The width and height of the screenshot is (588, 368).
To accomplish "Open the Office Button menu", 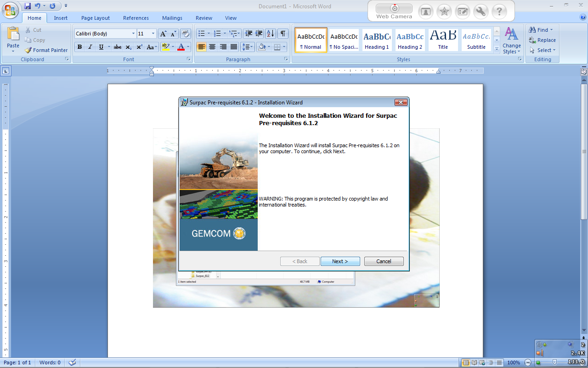I will pyautogui.click(x=10, y=10).
